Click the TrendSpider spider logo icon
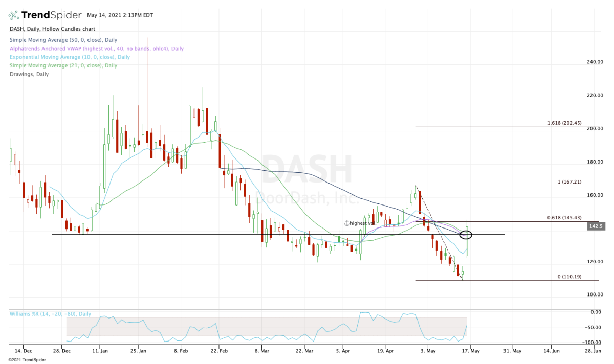This screenshot has width=614, height=364. click(x=15, y=14)
